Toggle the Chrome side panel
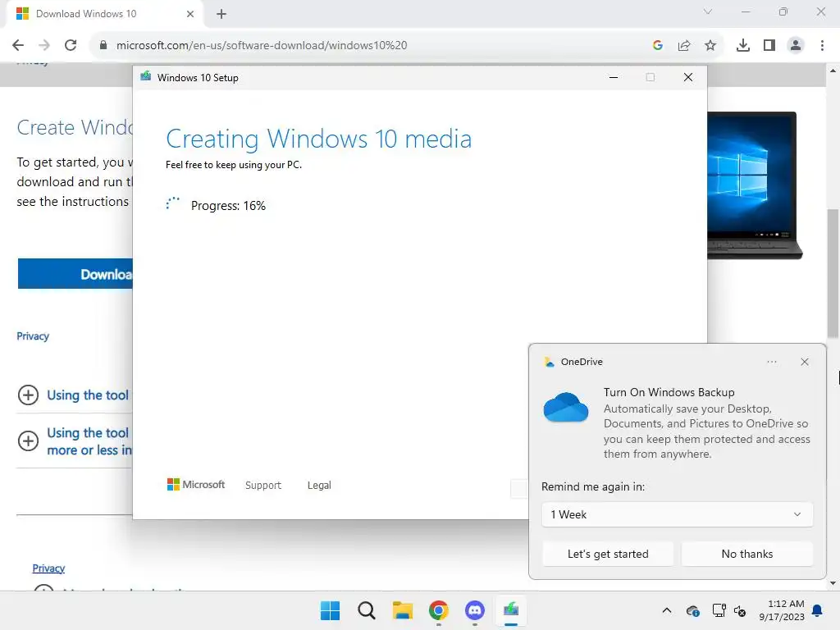Screen dimensions: 840x630 769,46
